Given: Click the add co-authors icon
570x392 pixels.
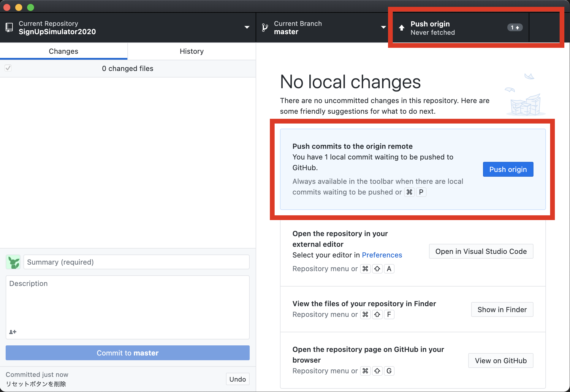Looking at the screenshot, I should click(x=13, y=332).
